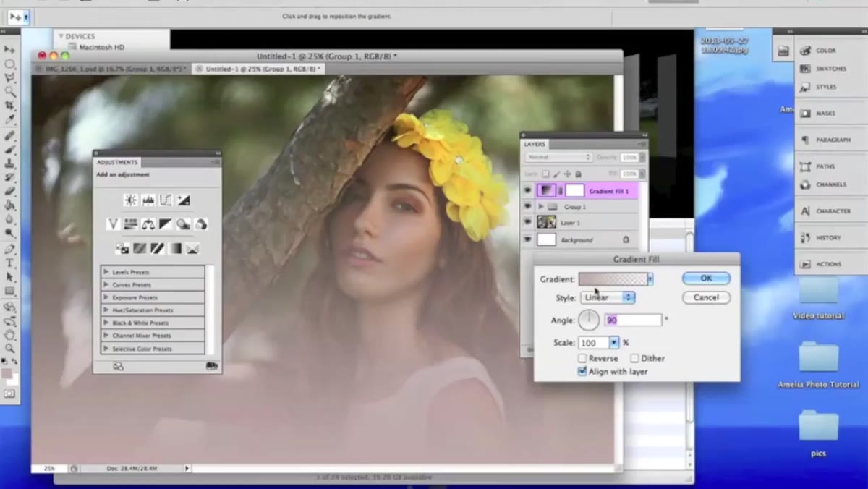
Task: Add a Hue/Saturation adjustment
Action: tap(131, 224)
